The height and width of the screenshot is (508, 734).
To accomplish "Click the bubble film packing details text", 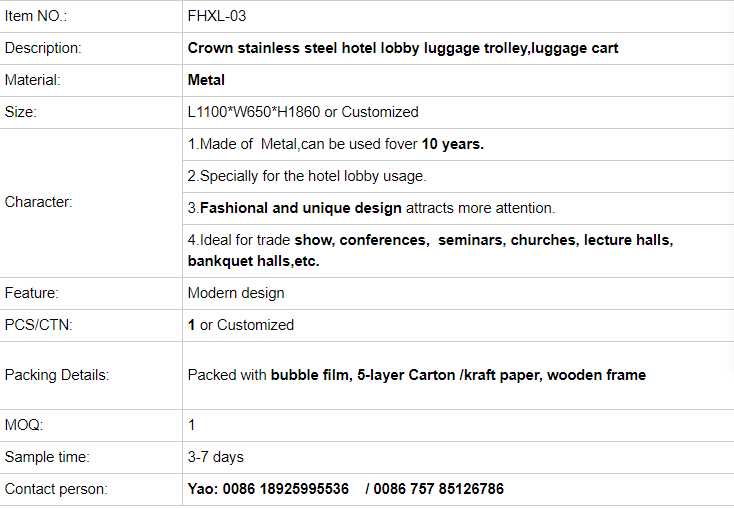I will point(417,375).
